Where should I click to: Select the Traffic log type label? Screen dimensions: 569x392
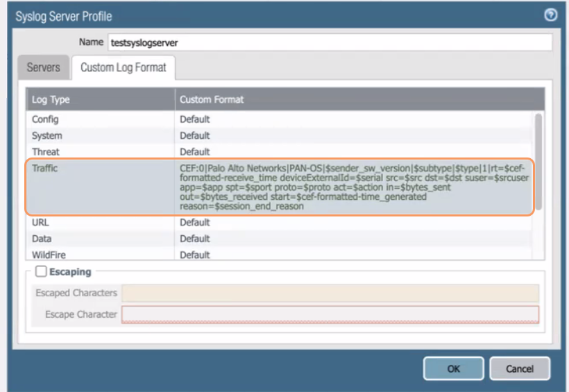[x=44, y=169]
